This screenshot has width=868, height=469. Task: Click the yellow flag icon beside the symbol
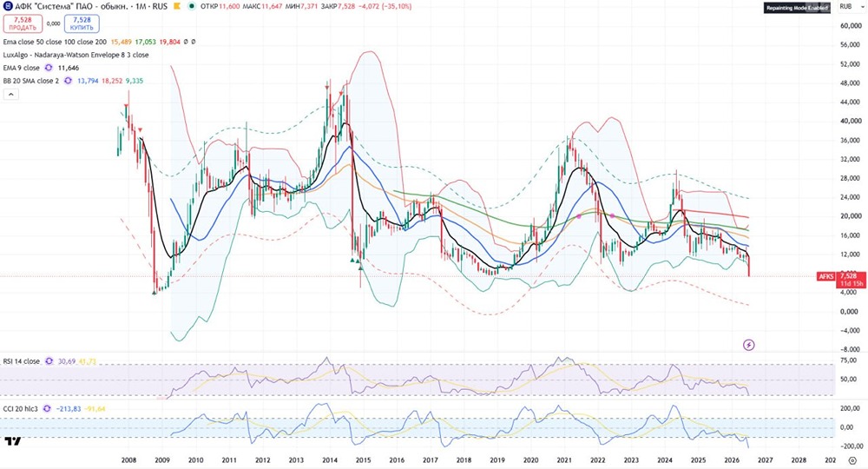[x=177, y=7]
